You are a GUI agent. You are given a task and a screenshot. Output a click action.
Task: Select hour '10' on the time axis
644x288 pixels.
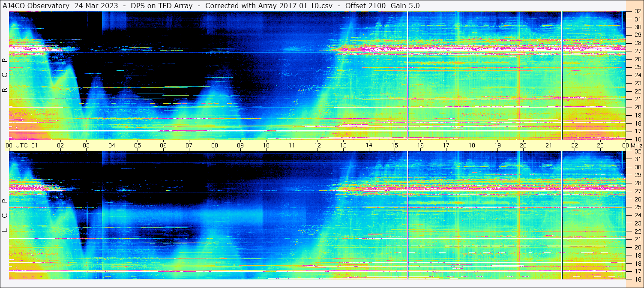[266, 145]
